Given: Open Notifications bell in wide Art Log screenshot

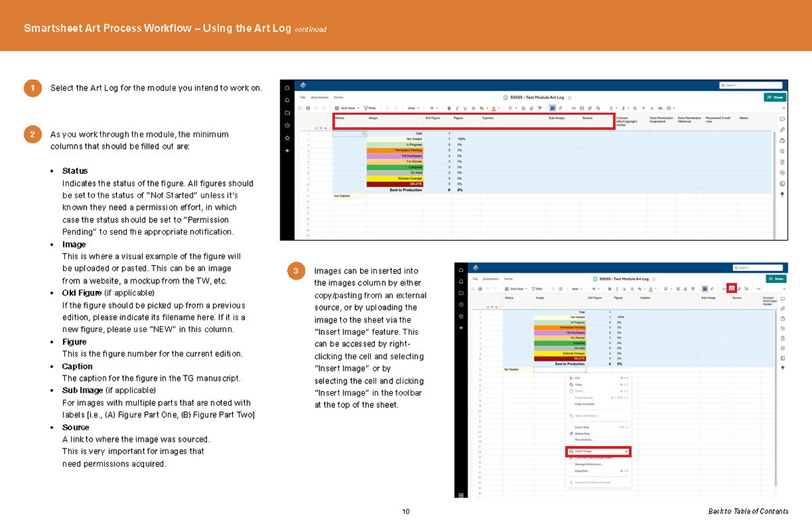Looking at the screenshot, I should [x=287, y=100].
